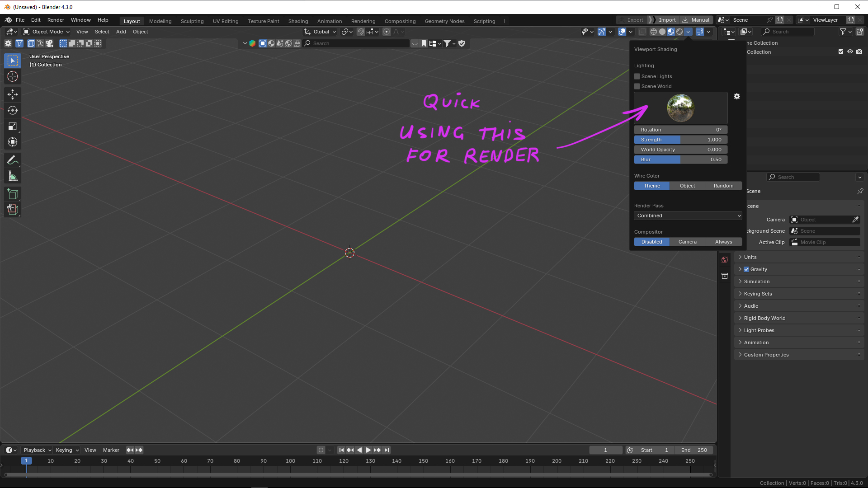The height and width of the screenshot is (488, 868).
Task: Select the Annotate pencil tool
Action: click(x=13, y=160)
